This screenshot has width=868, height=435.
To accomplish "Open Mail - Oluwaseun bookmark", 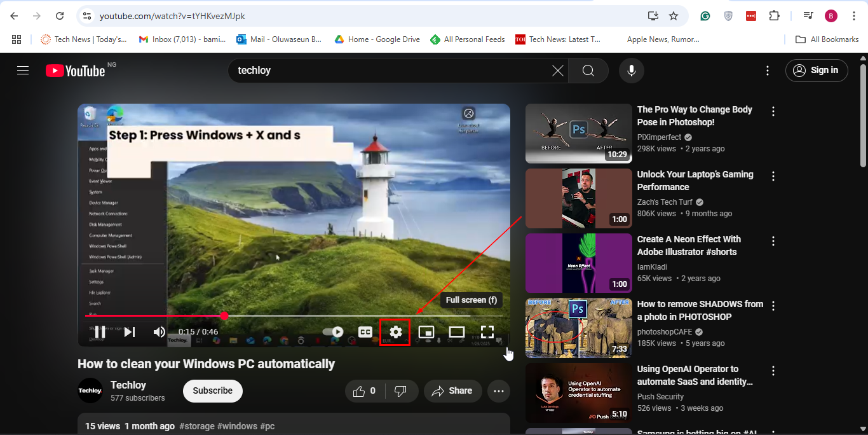I will (x=279, y=39).
